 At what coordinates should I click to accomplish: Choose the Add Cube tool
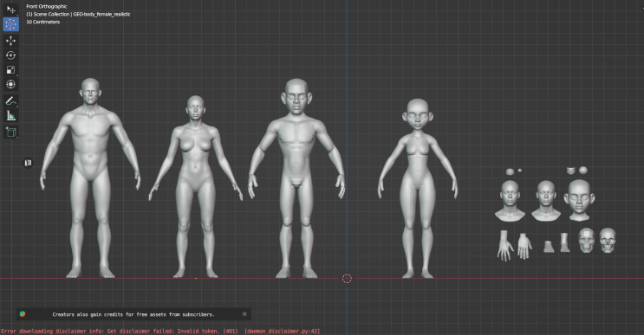[x=10, y=132]
